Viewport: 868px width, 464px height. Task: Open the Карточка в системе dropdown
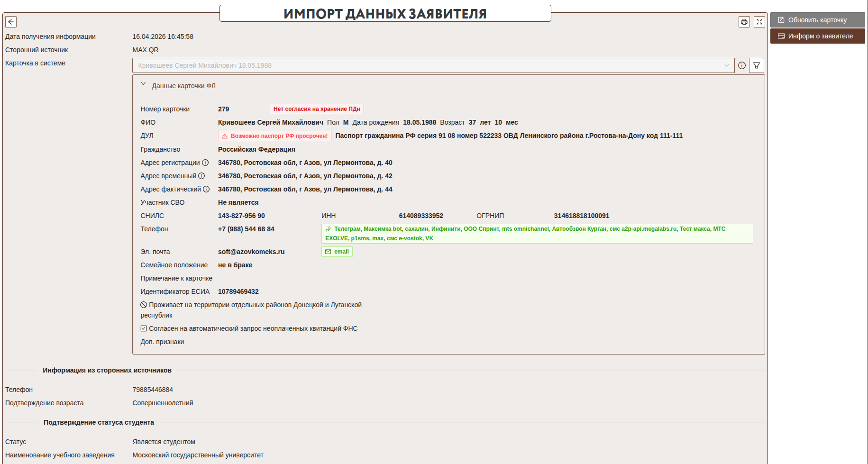(x=427, y=65)
